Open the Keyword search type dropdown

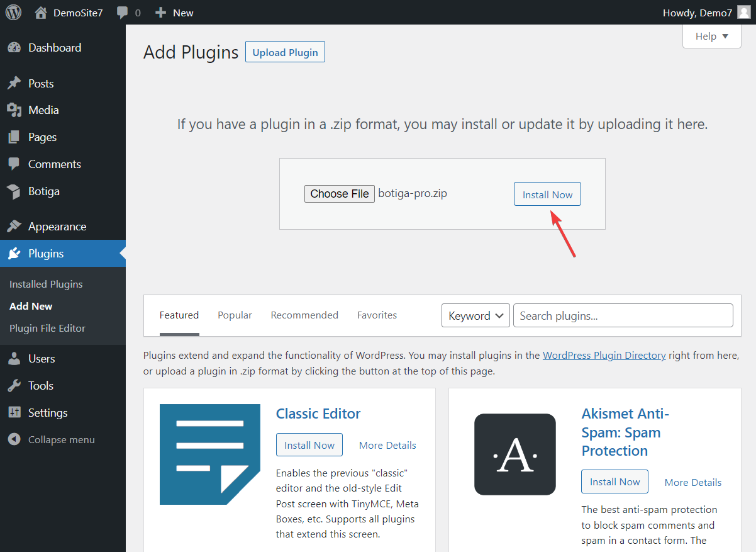pyautogui.click(x=475, y=316)
